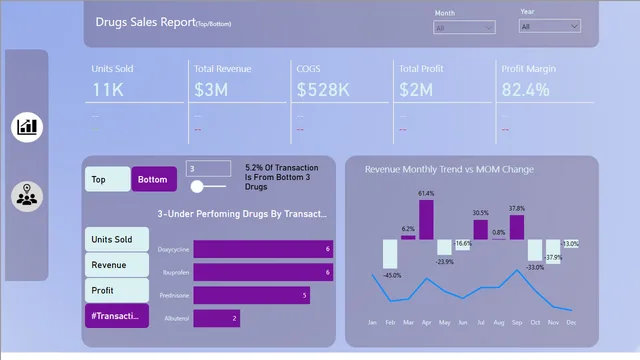Click the Prednisone bar

[251, 295]
